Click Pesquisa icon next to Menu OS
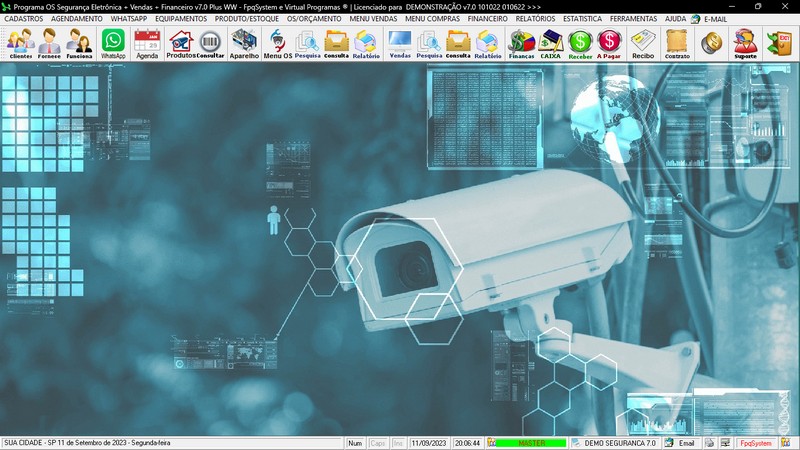Screen dimensions: 800x450 [307, 44]
